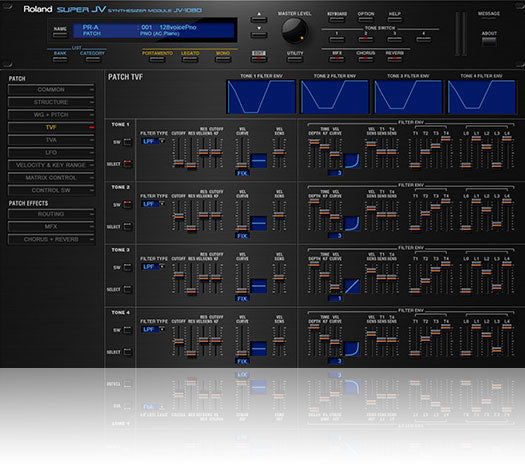Open Tone 3 Filter Type LPF dropdown
Image resolution: width=525 pixels, height=468 pixels.
pos(153,267)
